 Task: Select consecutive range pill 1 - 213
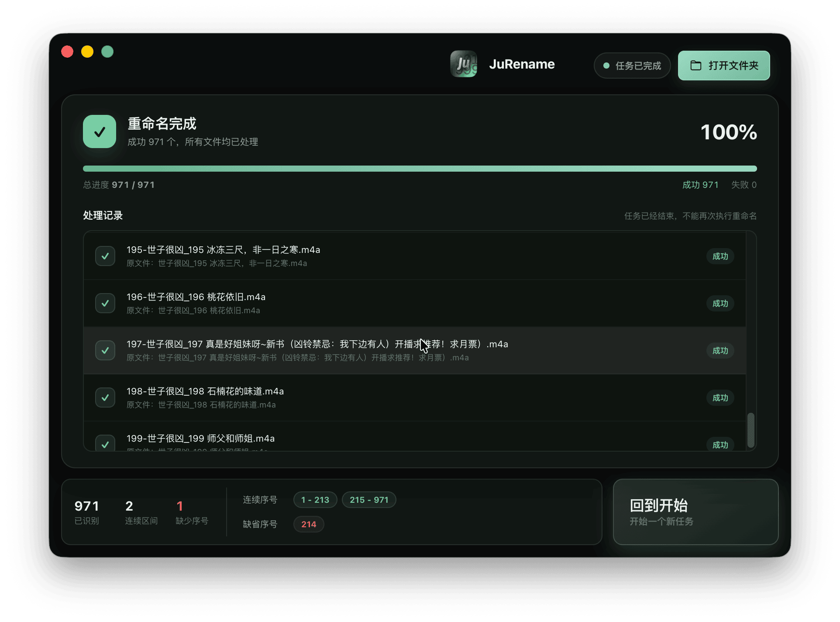(x=315, y=500)
